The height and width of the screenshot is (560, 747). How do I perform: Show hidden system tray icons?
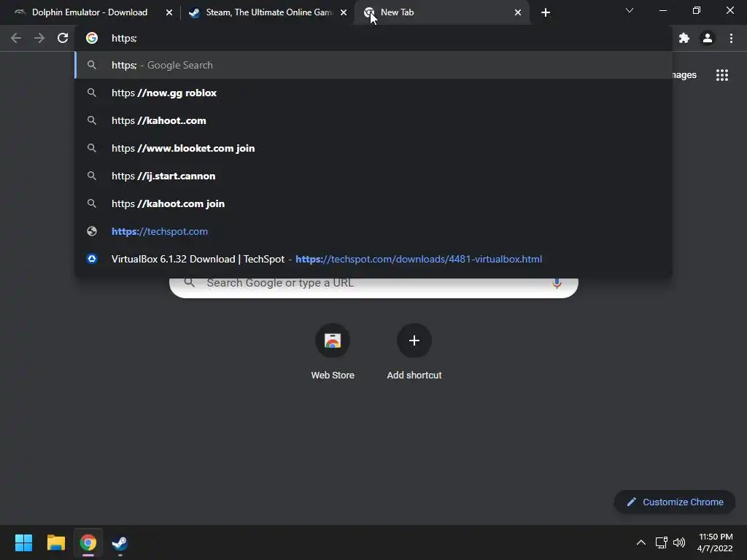tap(641, 542)
